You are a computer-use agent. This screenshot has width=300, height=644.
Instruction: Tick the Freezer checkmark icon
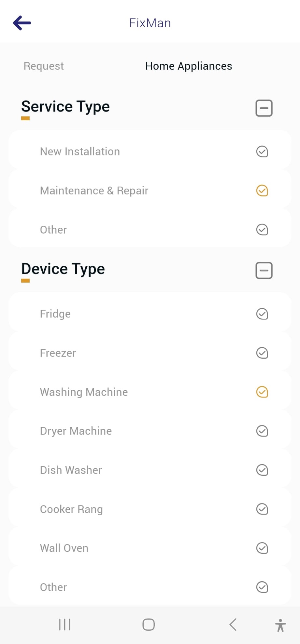(262, 353)
